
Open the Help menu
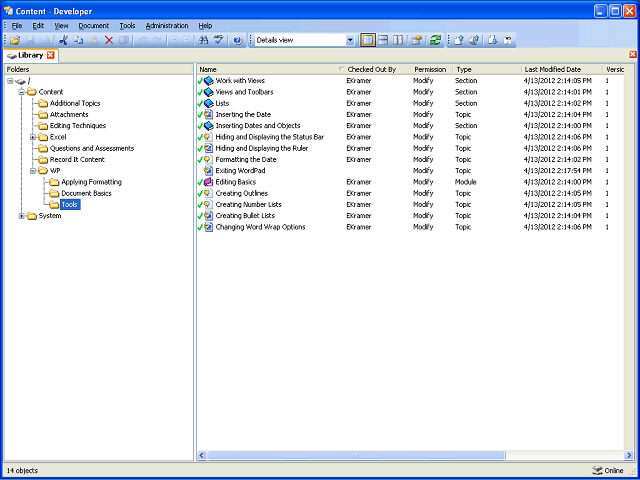[x=205, y=26]
